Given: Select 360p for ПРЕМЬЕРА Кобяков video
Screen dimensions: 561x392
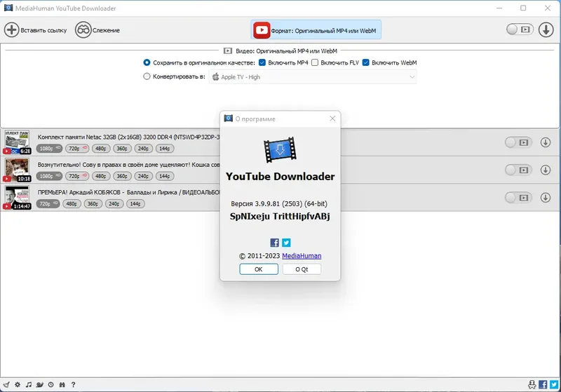Looking at the screenshot, I should click(x=93, y=203).
